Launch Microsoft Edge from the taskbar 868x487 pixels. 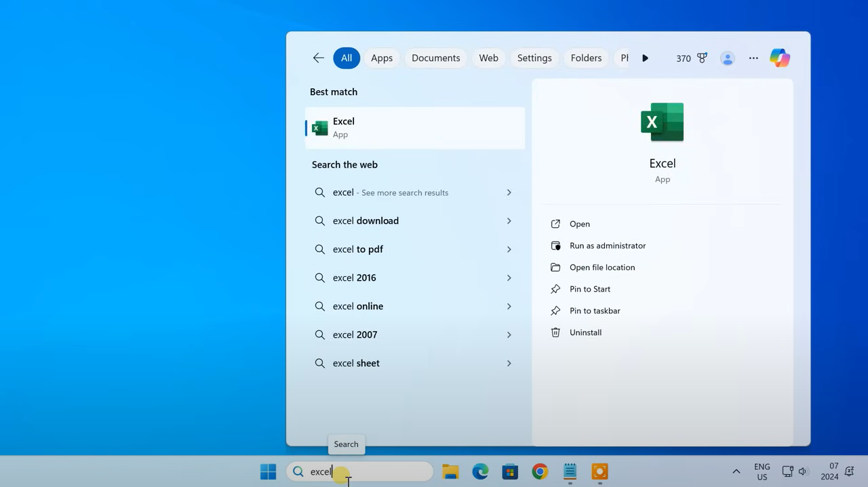coord(480,472)
